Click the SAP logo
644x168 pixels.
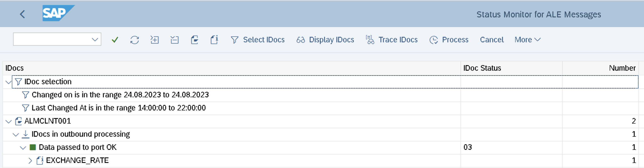tap(58, 13)
